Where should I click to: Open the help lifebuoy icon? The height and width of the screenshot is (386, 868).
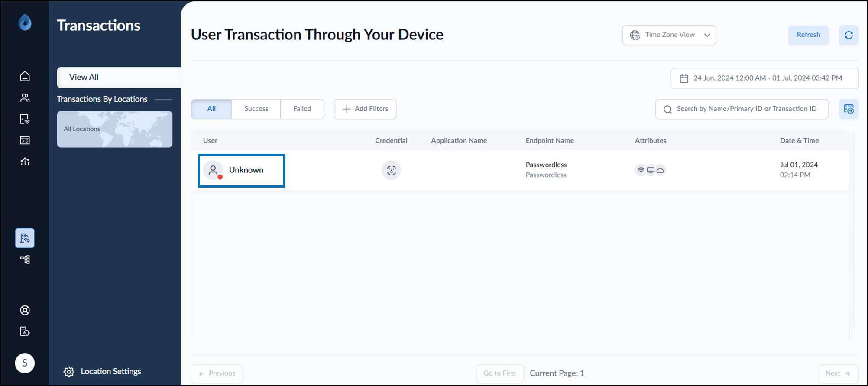click(25, 310)
